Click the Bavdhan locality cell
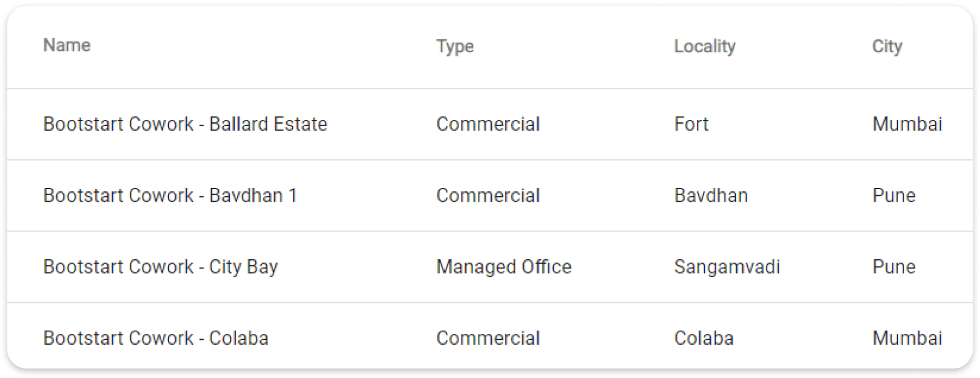 pos(711,196)
